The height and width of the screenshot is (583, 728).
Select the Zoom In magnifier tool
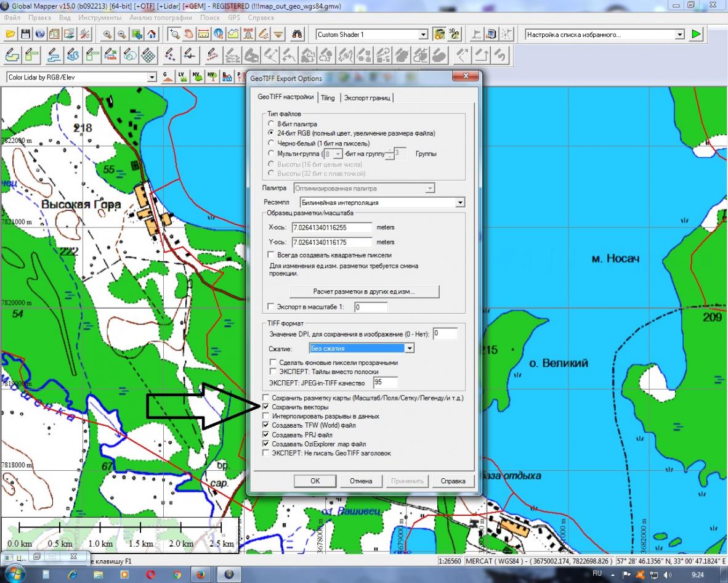[x=108, y=35]
